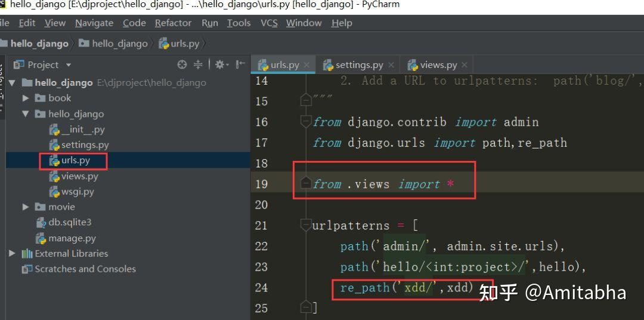Open the Window menu
Image resolution: width=644 pixels, height=320 pixels.
click(x=304, y=23)
